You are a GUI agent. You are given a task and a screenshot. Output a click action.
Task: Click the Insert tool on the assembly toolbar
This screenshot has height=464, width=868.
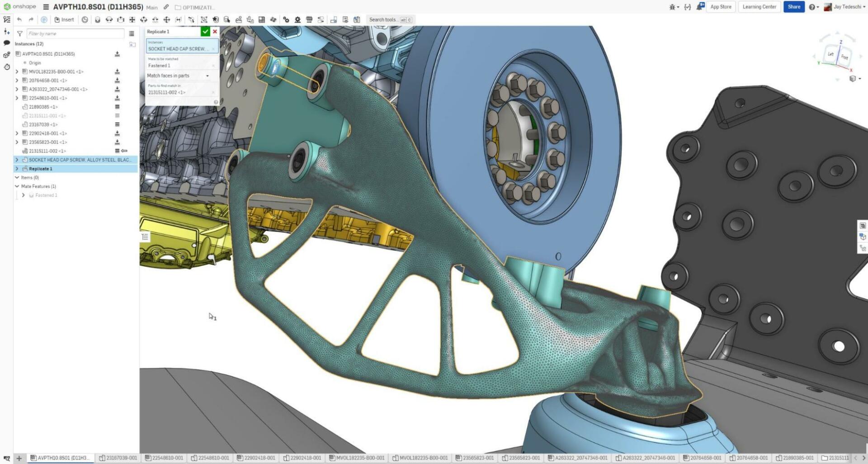coord(65,19)
